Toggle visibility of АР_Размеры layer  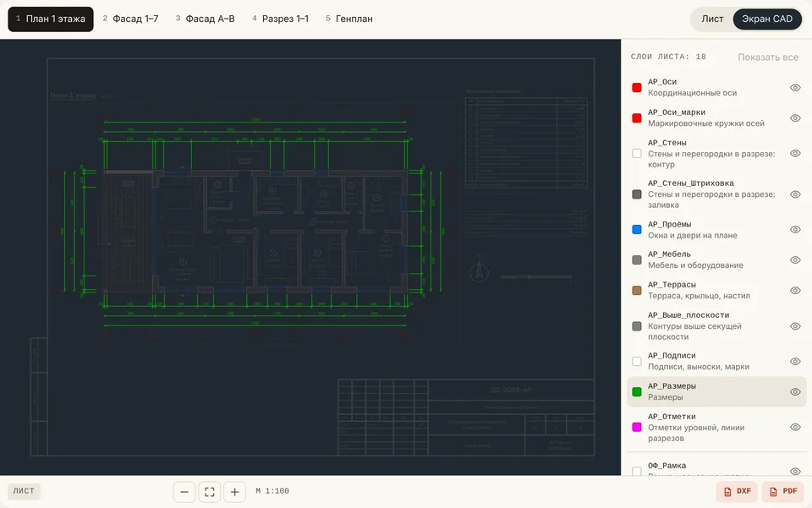point(795,391)
